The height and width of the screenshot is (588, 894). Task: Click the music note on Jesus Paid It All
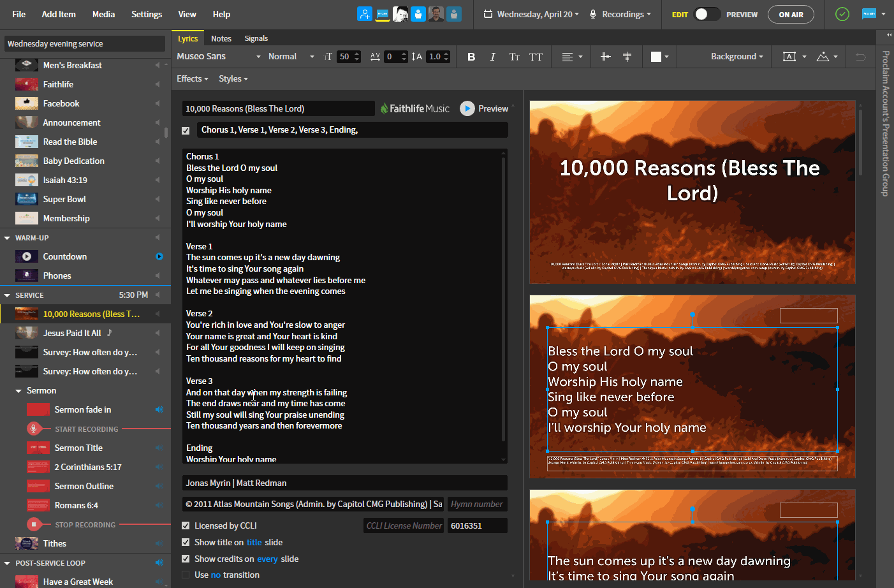pyautogui.click(x=109, y=332)
